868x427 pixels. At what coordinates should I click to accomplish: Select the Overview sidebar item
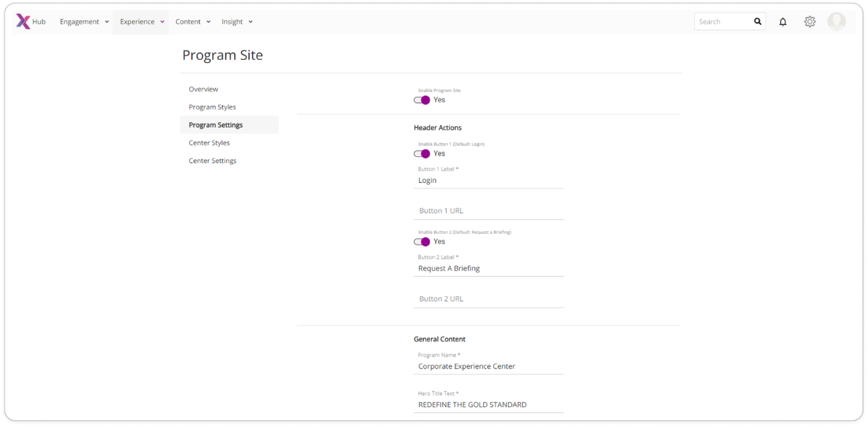203,89
